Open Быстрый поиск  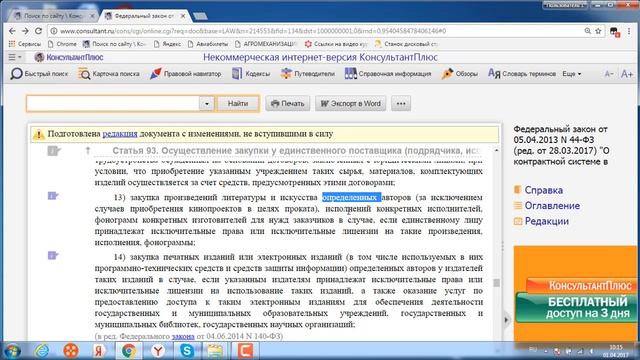[39, 74]
